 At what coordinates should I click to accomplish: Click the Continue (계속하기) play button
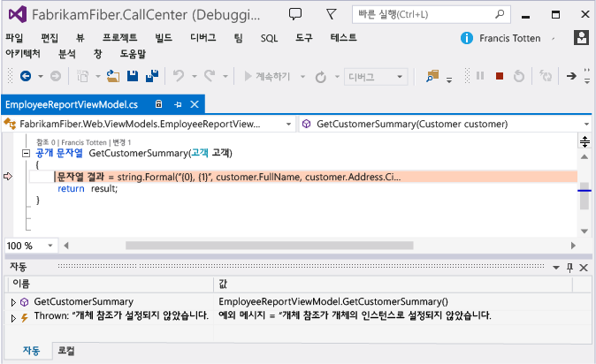tap(267, 77)
